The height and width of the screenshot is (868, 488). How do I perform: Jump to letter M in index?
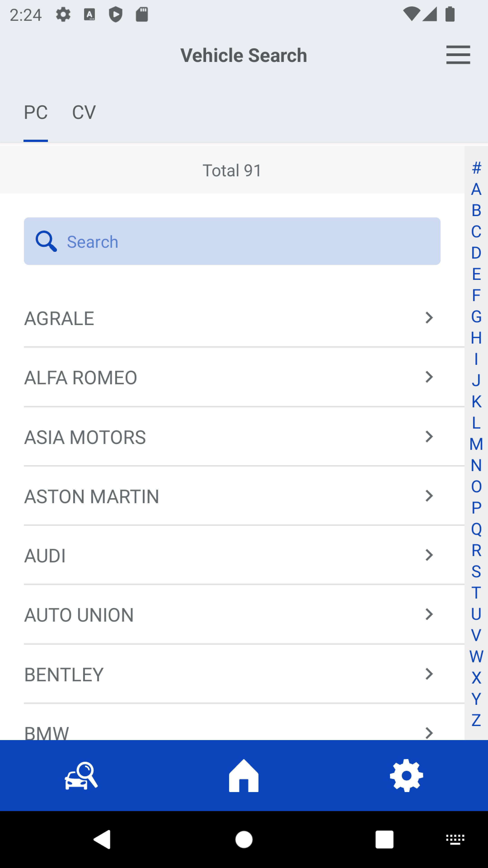pyautogui.click(x=476, y=444)
